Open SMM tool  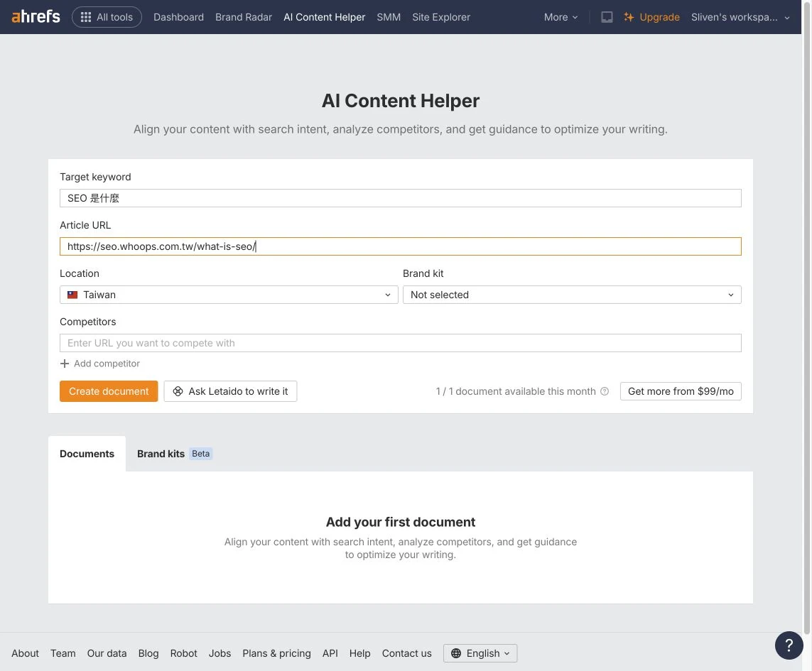pos(389,17)
